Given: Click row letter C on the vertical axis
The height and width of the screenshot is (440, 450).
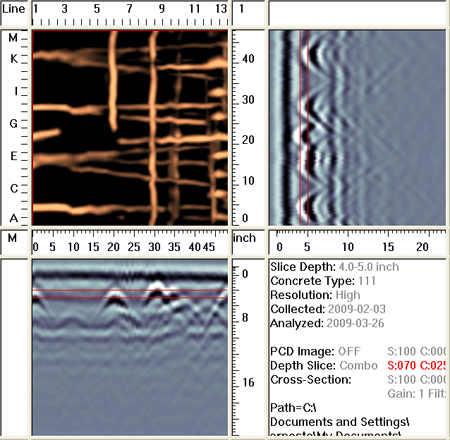Looking at the screenshot, I should point(14,188).
